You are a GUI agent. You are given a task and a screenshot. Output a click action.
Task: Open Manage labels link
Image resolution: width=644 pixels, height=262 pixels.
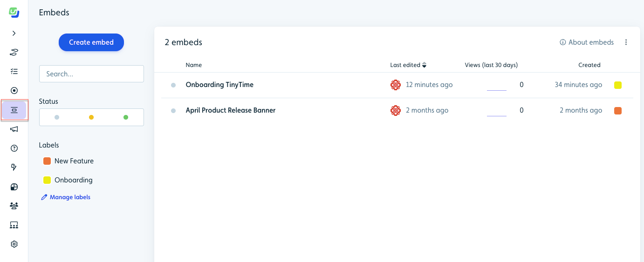click(x=66, y=197)
